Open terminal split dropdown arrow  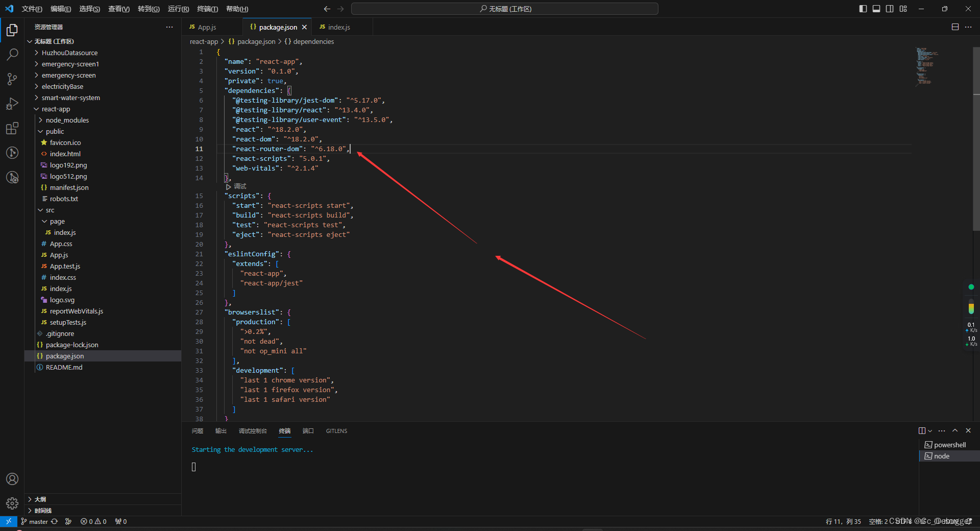click(x=930, y=431)
